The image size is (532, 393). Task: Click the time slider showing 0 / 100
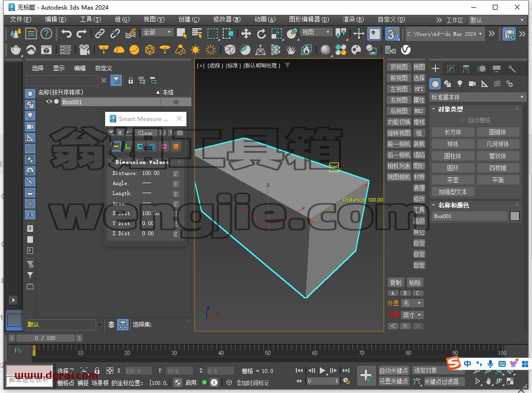pyautogui.click(x=45, y=338)
